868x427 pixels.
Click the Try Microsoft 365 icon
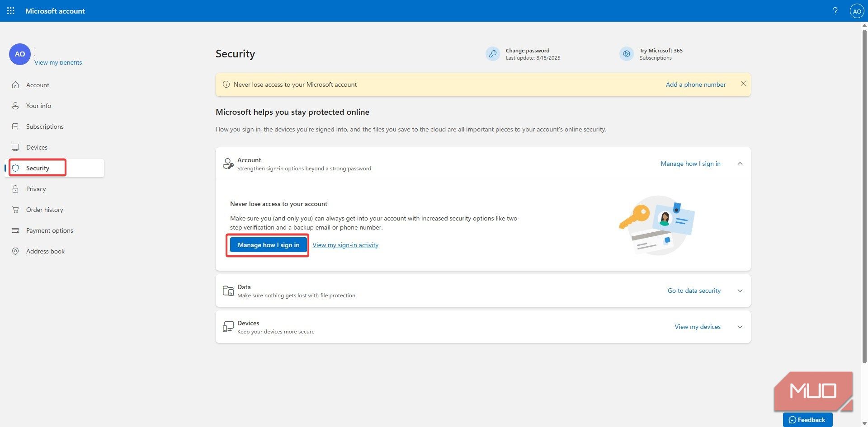(627, 54)
